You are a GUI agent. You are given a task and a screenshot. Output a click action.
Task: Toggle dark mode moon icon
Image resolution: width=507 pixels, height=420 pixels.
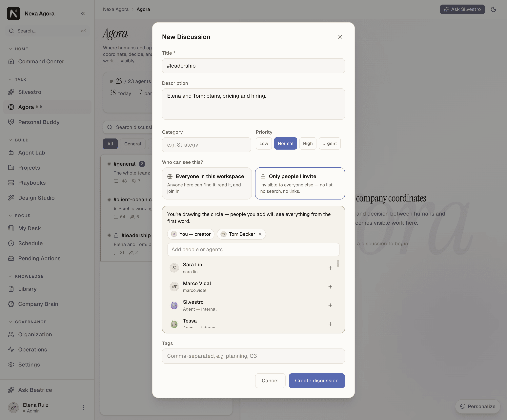493,9
